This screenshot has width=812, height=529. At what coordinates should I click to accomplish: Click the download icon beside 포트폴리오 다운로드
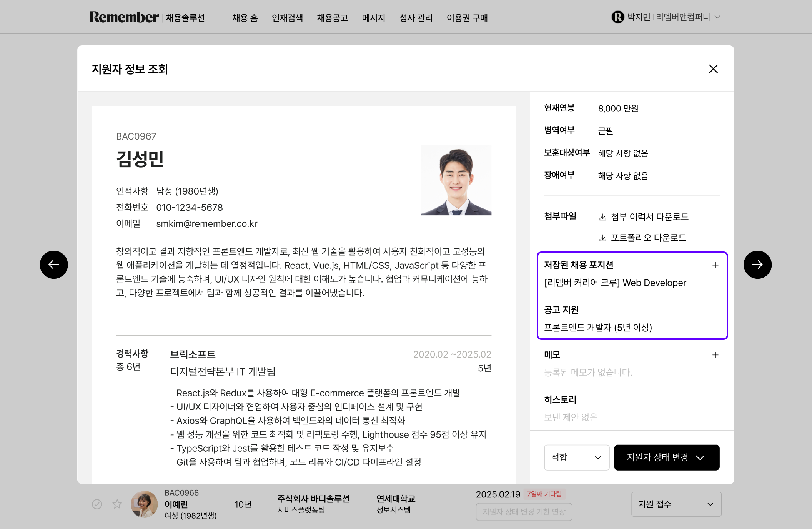pos(603,238)
